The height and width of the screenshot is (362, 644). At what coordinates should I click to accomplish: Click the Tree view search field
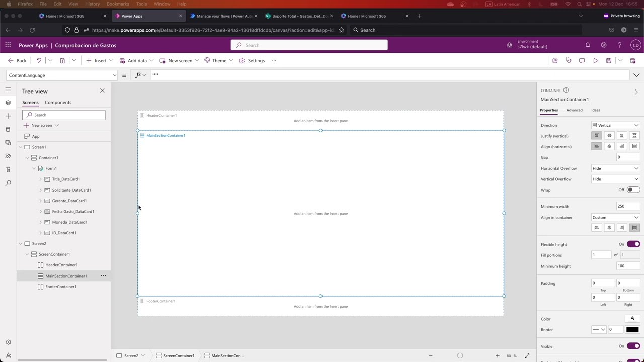click(x=64, y=115)
